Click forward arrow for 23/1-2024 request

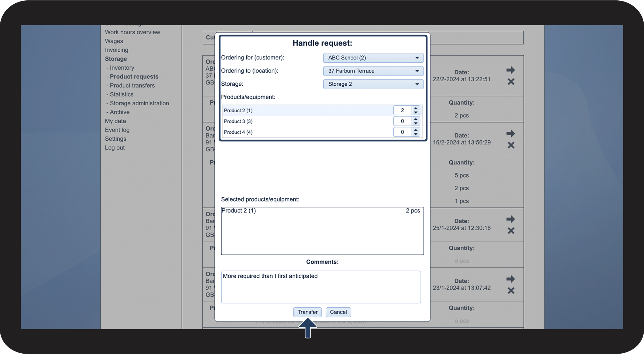click(511, 279)
